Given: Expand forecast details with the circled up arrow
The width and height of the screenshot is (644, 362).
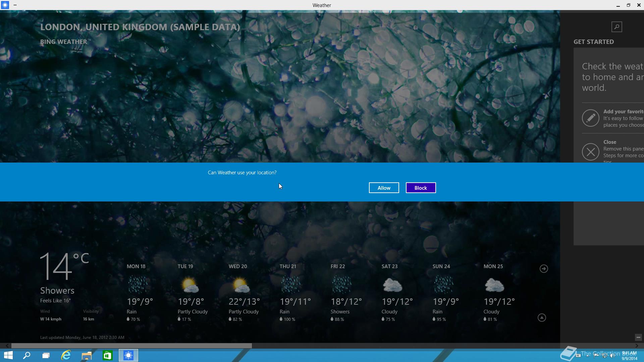Looking at the screenshot, I should coord(542,317).
